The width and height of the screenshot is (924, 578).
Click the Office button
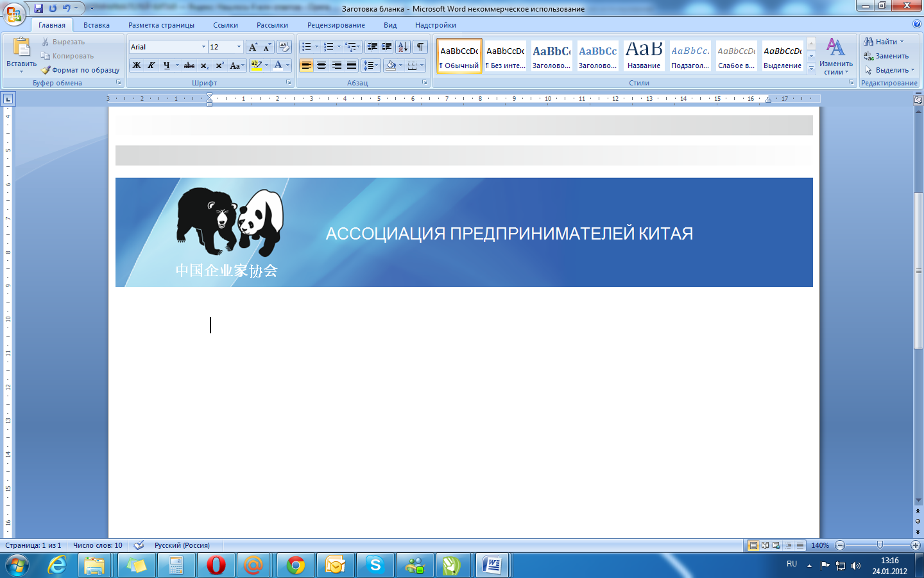[14, 13]
